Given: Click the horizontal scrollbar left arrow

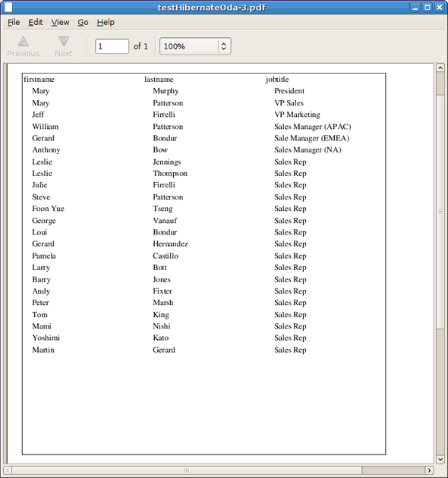Looking at the screenshot, I should point(8,470).
